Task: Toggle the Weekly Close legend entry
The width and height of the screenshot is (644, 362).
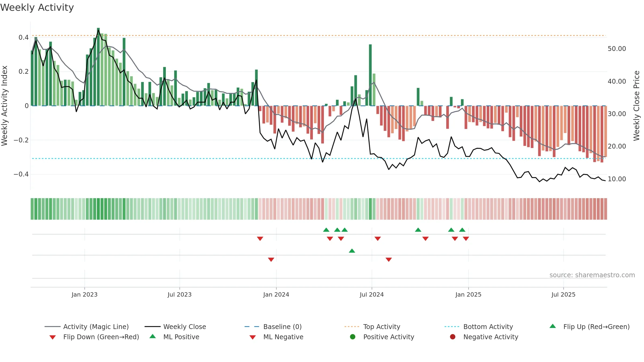Action: click(x=175, y=327)
